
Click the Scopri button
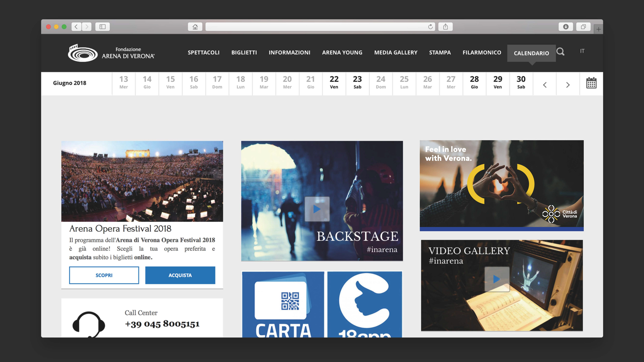104,275
